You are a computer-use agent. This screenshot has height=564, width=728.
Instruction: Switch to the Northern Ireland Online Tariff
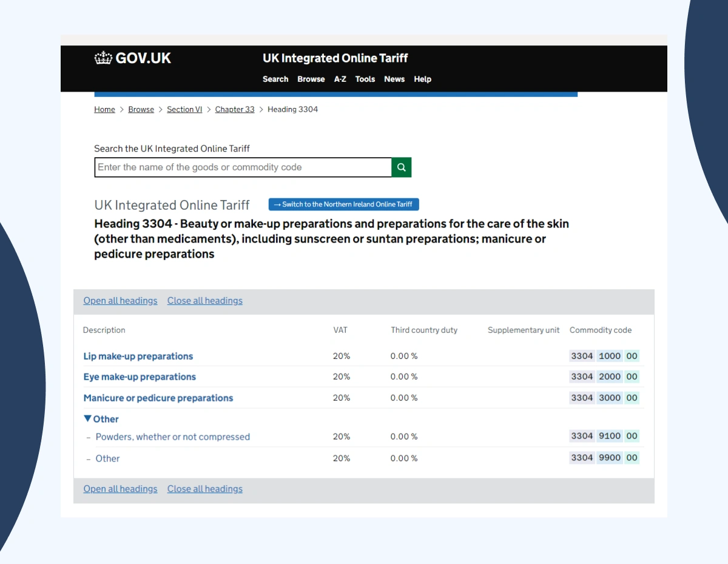pyautogui.click(x=344, y=204)
